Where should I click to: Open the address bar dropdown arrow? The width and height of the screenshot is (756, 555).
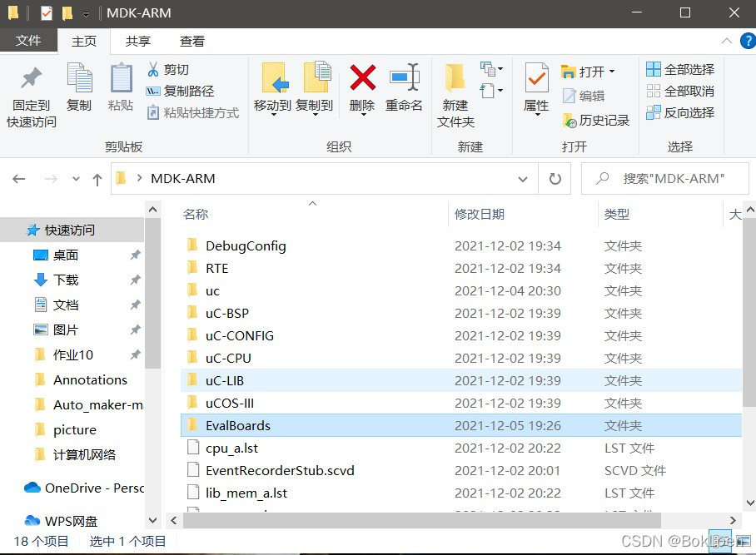coord(523,178)
